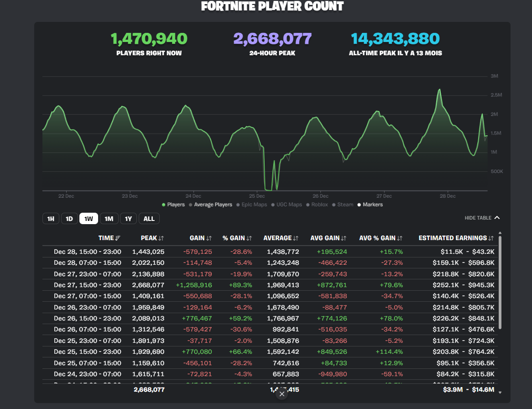
Task: Click average value 992,841
Action: click(x=286, y=330)
